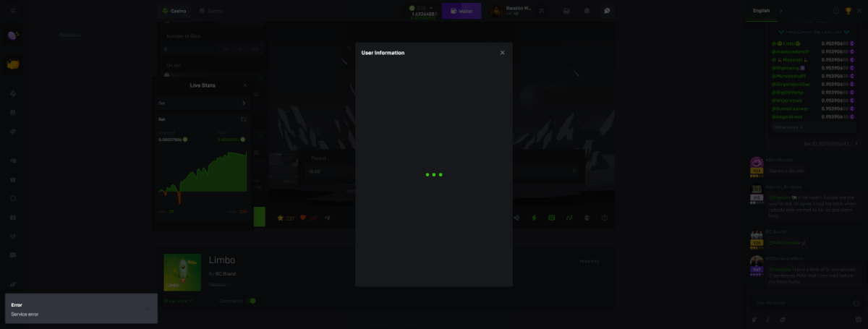The height and width of the screenshot is (329, 868).
Task: Open the notifications bell
Action: (587, 11)
